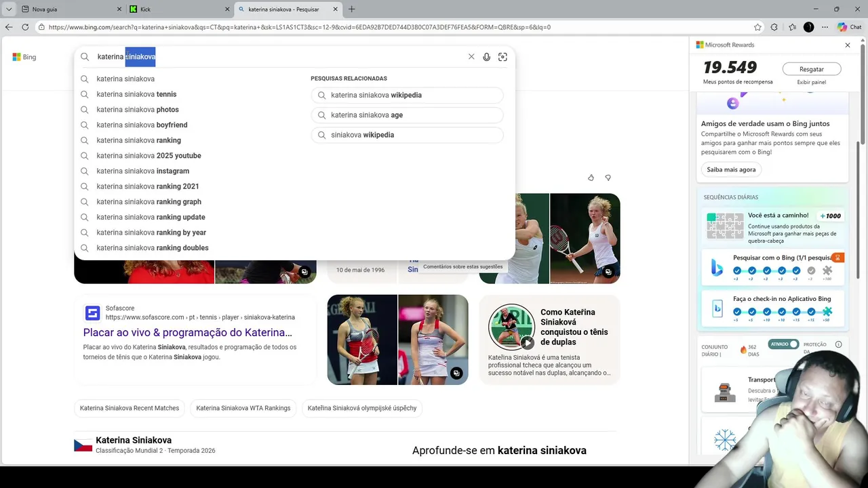868x488 pixels.
Task: Click the hourglass badge on Bing search card
Action: 838,258
